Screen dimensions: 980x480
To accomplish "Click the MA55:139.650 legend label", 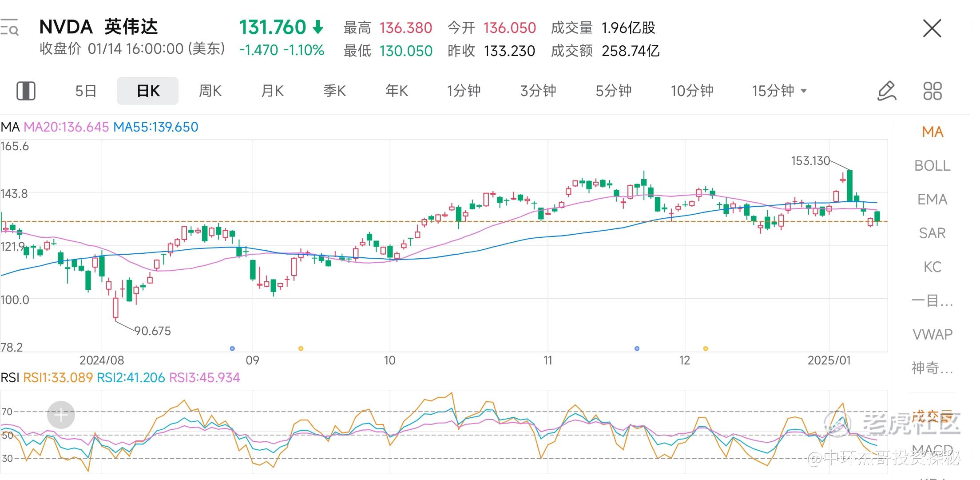I will (156, 127).
